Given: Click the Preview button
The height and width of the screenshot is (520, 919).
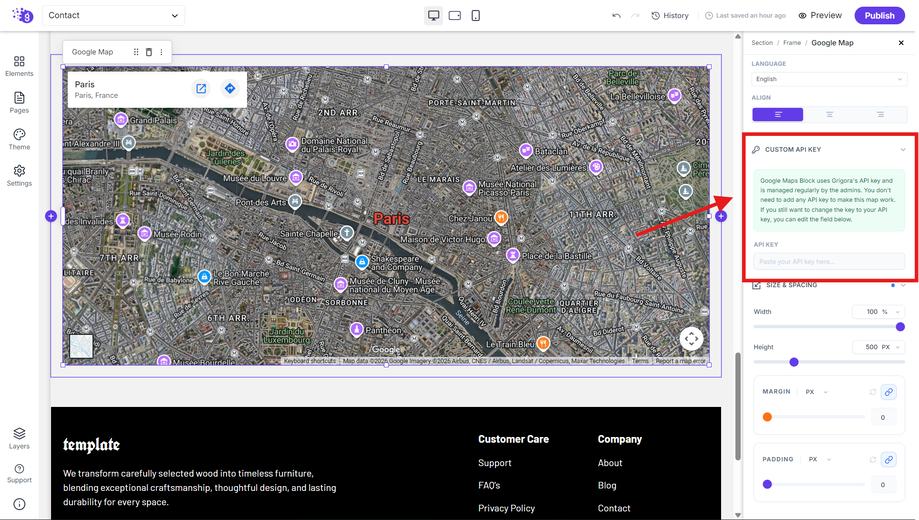Looking at the screenshot, I should 820,15.
